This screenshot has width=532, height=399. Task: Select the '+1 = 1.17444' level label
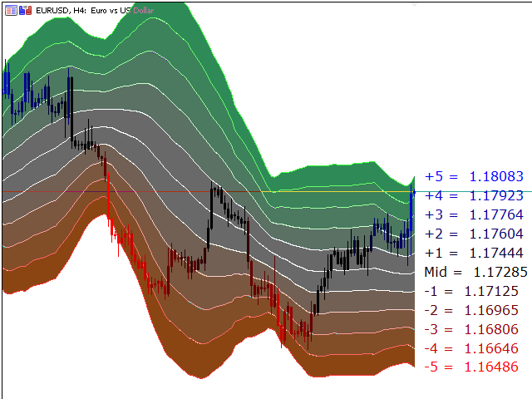(474, 253)
